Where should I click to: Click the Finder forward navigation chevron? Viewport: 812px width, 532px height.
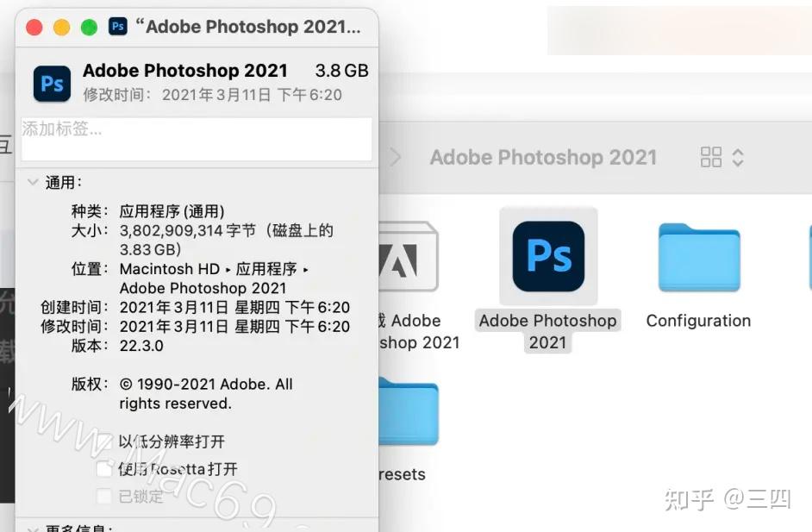(x=396, y=158)
